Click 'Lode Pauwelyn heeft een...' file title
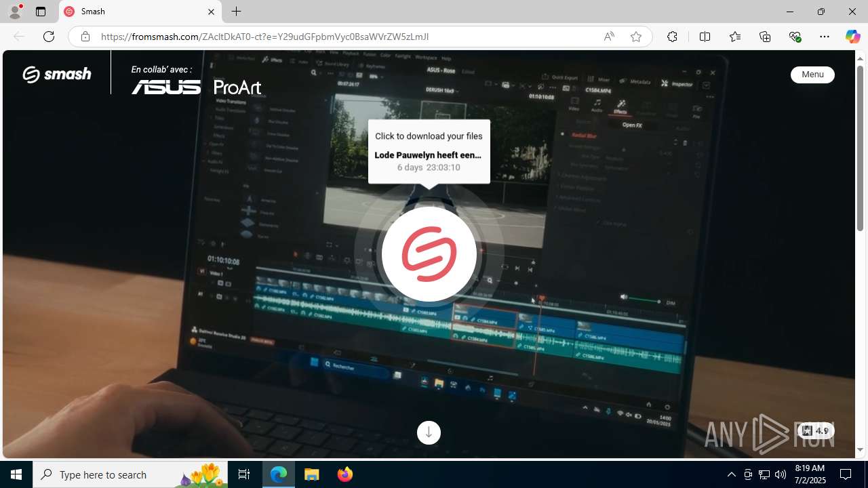 [x=428, y=155]
